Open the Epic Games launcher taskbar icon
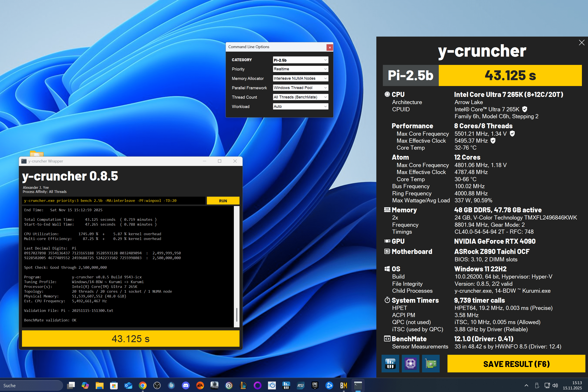 315,385
